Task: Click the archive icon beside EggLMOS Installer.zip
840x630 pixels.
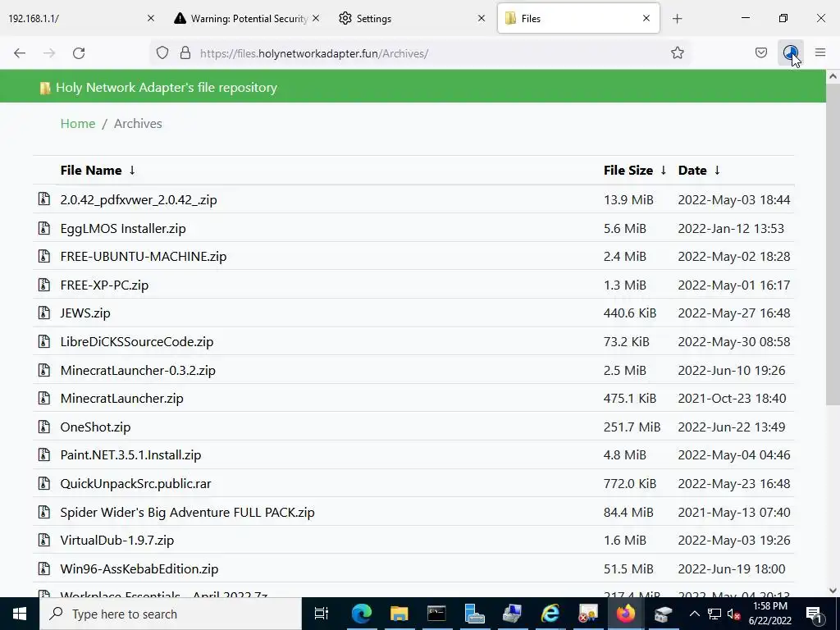Action: [44, 228]
